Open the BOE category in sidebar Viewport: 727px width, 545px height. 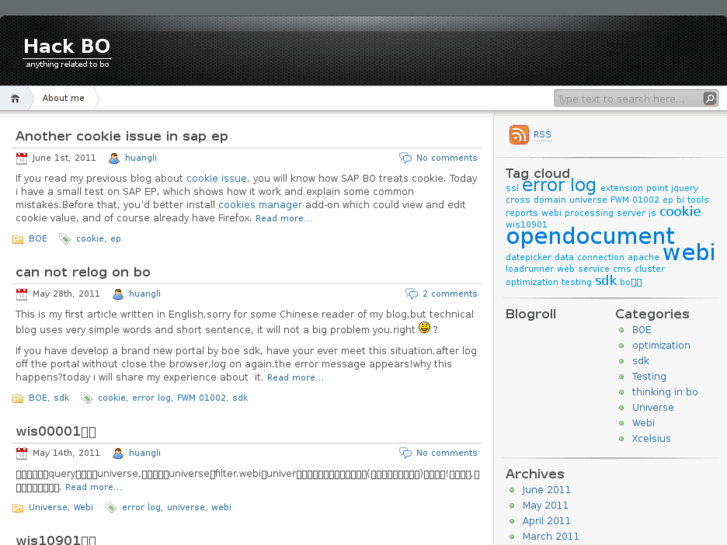point(642,330)
